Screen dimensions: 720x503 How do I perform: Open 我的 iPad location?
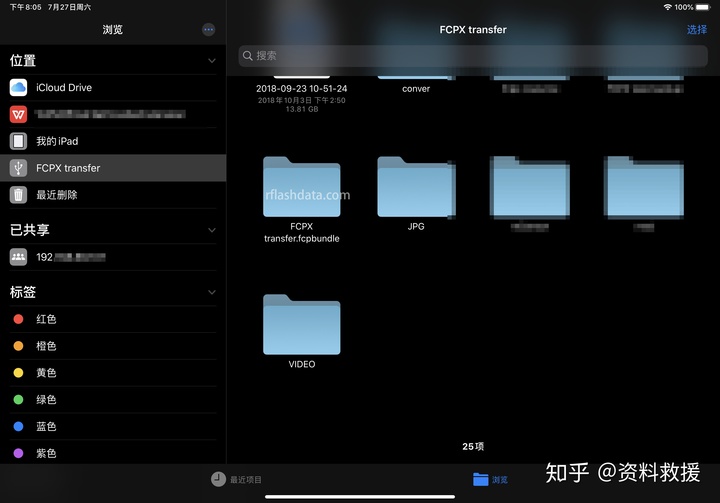pos(113,141)
